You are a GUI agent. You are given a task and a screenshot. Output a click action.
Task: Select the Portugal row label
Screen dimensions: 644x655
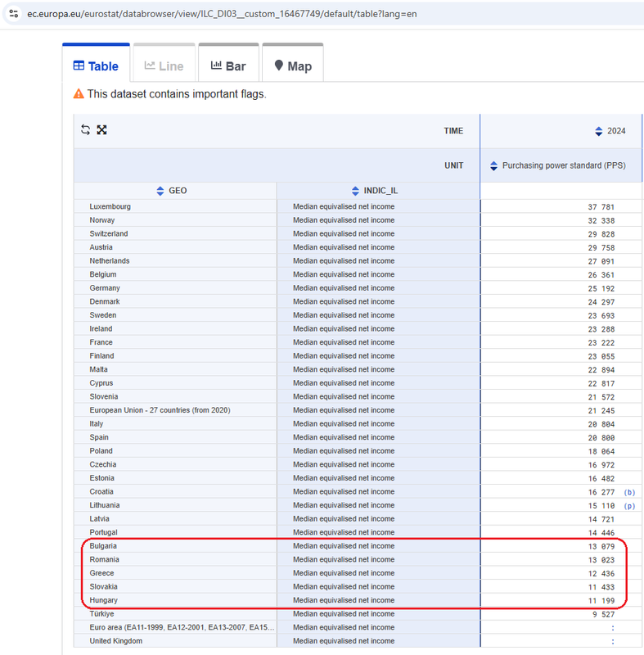[103, 532]
